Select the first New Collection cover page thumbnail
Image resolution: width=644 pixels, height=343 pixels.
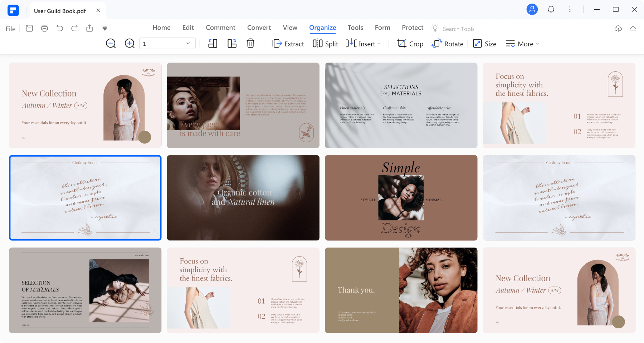[85, 105]
